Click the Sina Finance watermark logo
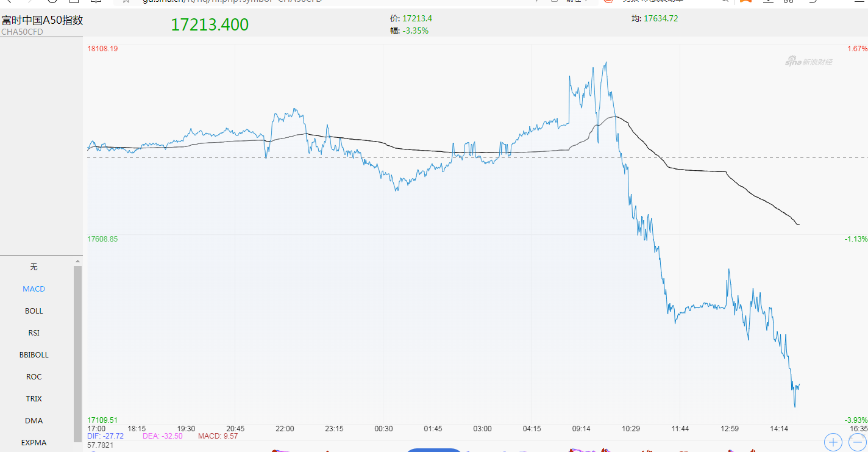The image size is (868, 452). (x=808, y=62)
